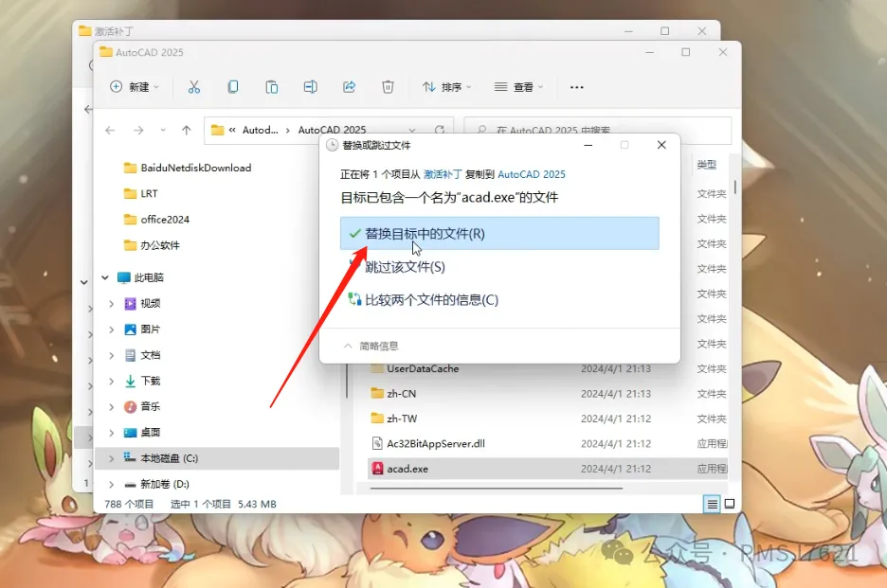Screen dimensions: 887x588
Task: Click the refresh icon in address bar
Action: tap(440, 130)
